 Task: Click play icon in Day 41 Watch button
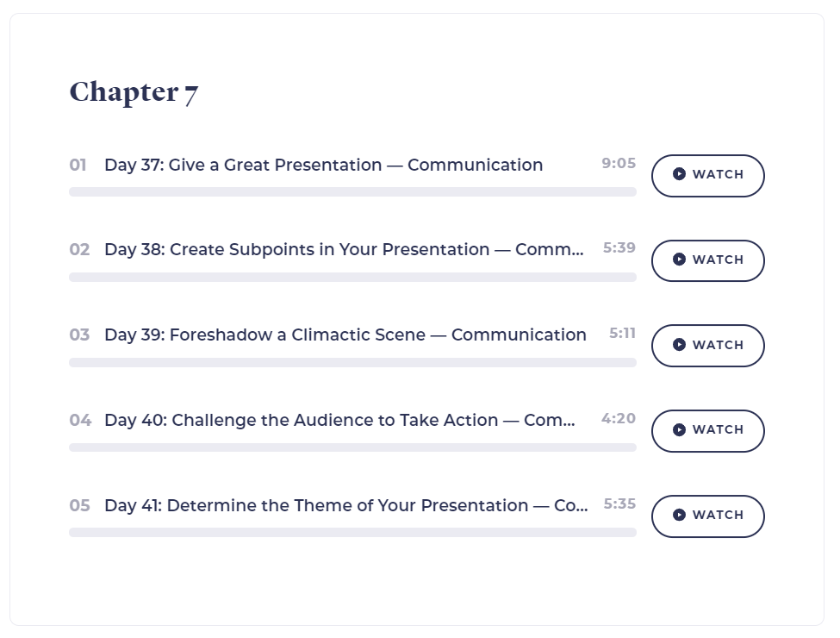click(679, 515)
